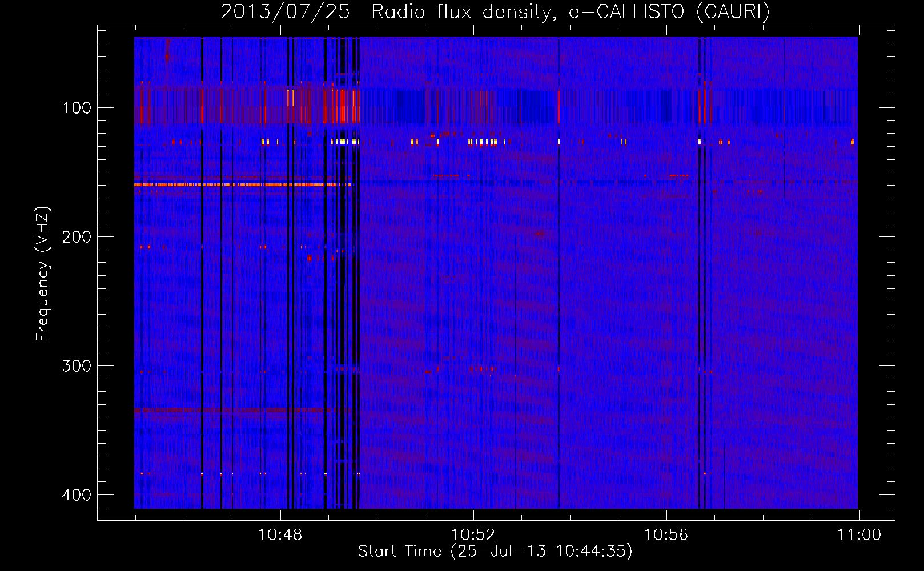
Task: Click the 10:52 time tick label
Action: point(473,535)
